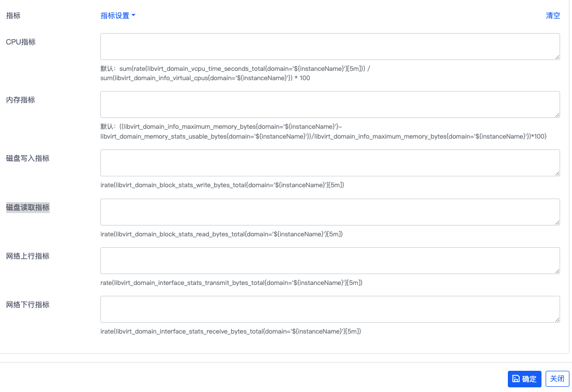Click the CPU指标 label
The height and width of the screenshot is (392, 572).
[21, 42]
